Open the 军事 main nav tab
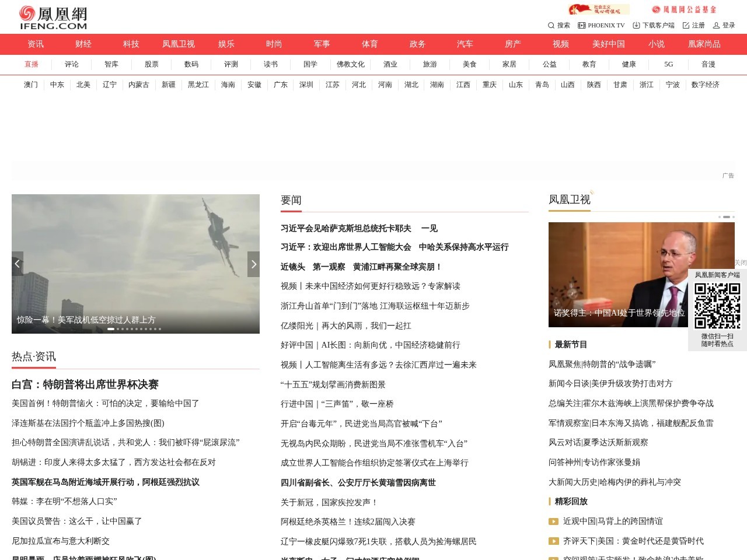This screenshot has height=560, width=747. click(x=322, y=44)
